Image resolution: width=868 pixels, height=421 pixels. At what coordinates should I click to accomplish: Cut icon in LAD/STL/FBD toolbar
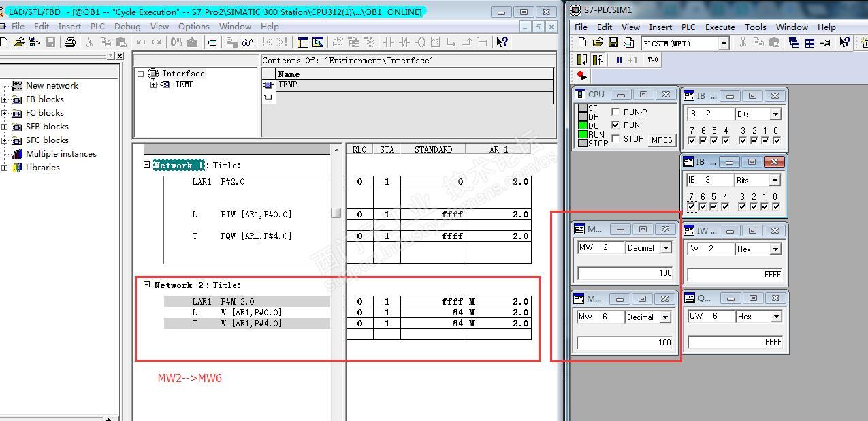click(89, 42)
